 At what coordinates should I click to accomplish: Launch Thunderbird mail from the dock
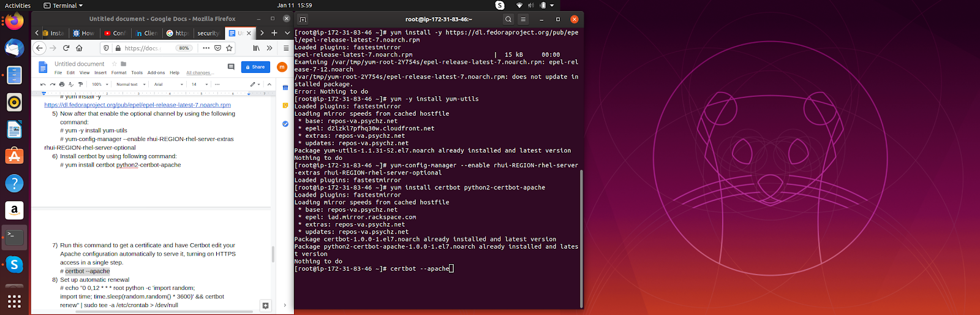tap(14, 48)
